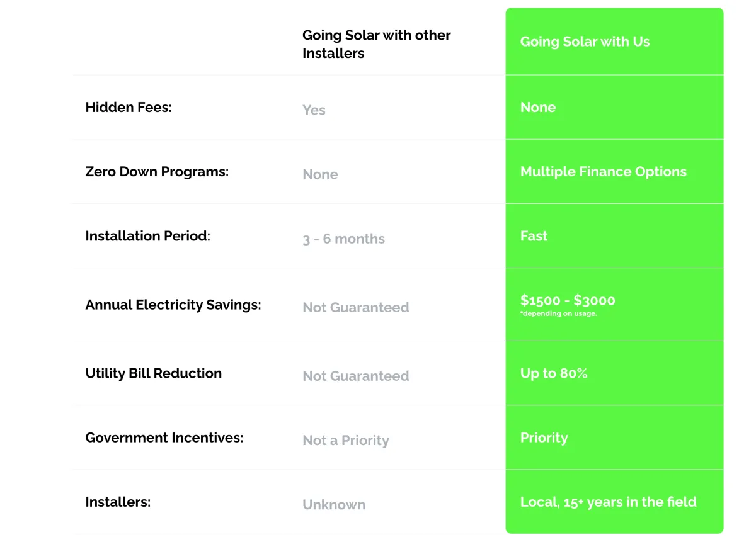The width and height of the screenshot is (756, 542).
Task: Select the 'Installers:' row label
Action: point(118,502)
